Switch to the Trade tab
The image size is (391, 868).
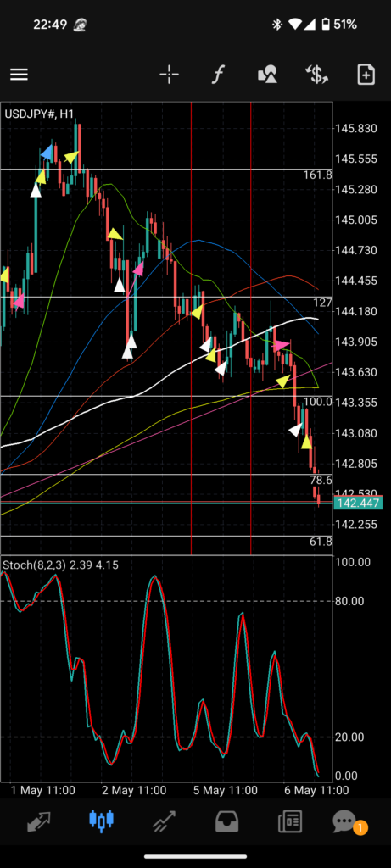(x=164, y=821)
